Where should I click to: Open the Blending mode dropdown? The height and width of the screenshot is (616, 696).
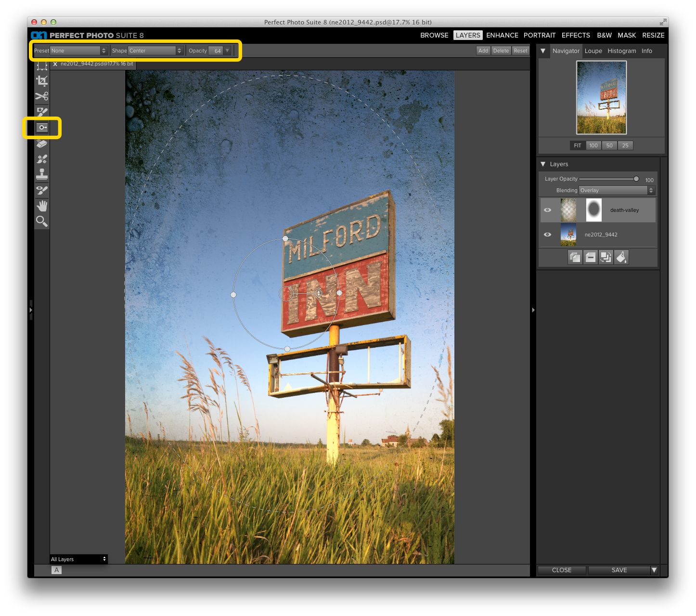[x=617, y=190]
